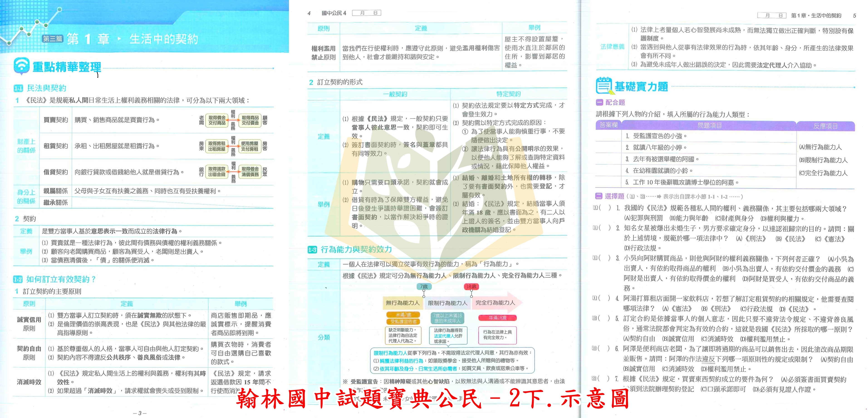Select the 親屬關係 table cell
This screenshot has height=418, width=868.
pos(56,191)
